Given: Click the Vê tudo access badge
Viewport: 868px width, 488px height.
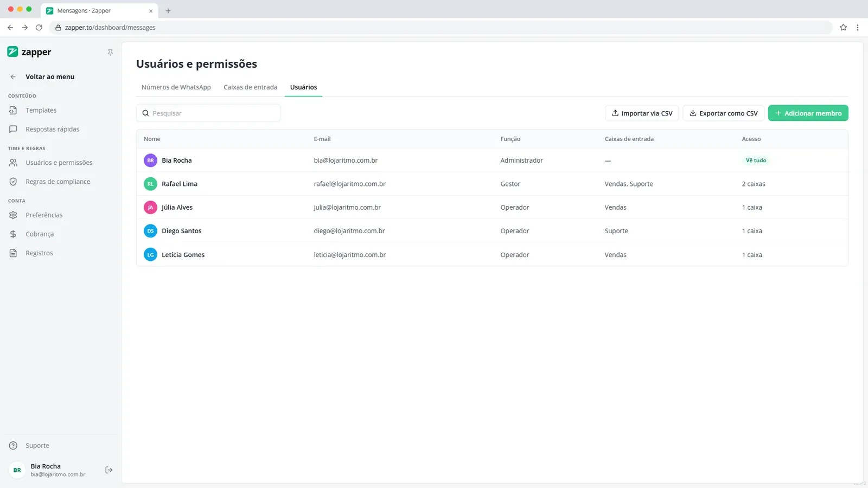Looking at the screenshot, I should (756, 160).
